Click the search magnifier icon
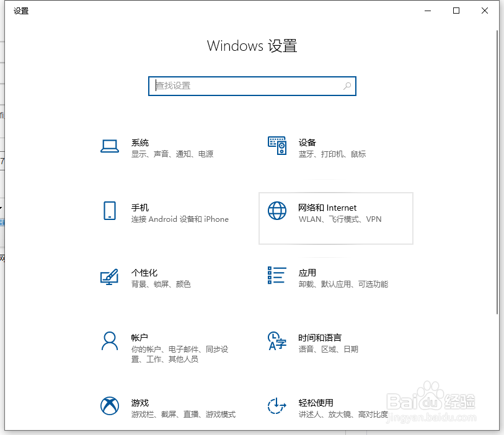504x435 pixels. (347, 86)
